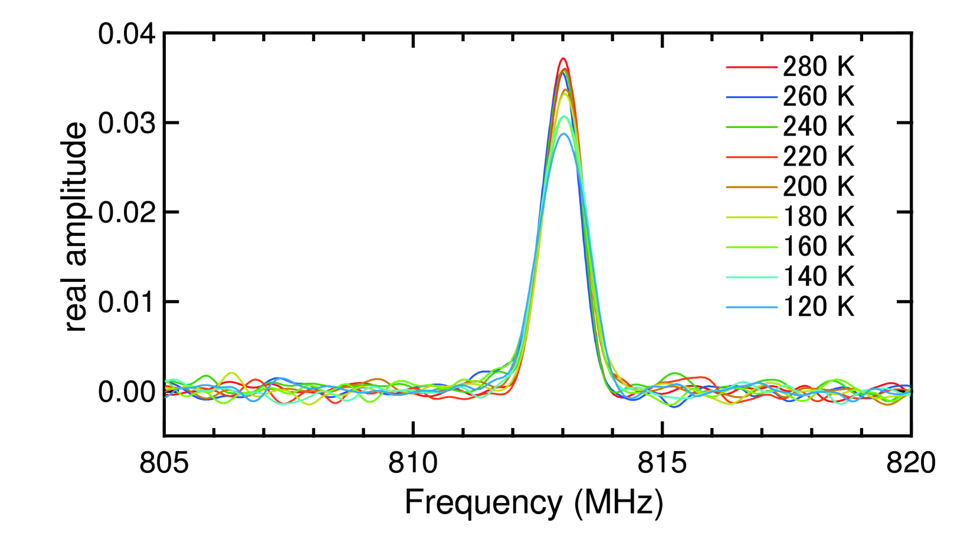Click the green 240 K legend line

751,127
